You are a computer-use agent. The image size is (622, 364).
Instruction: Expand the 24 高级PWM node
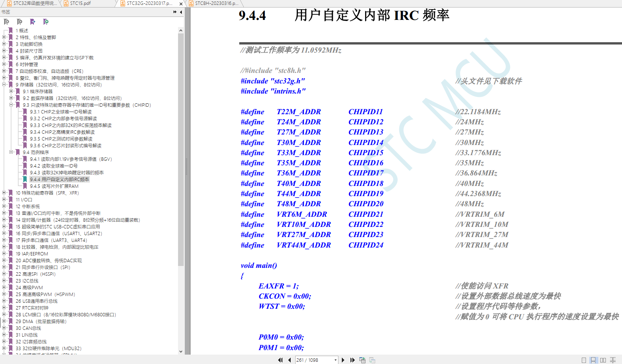[x=4, y=287]
